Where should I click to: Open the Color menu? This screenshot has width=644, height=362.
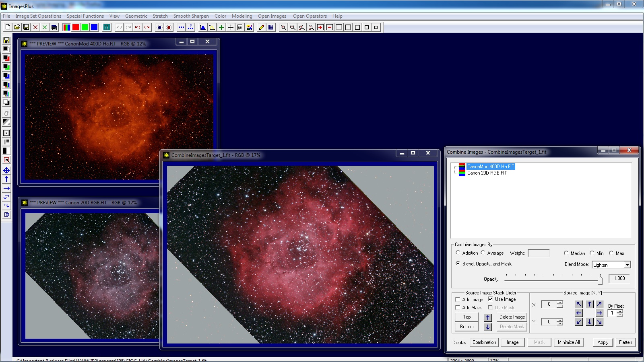click(220, 16)
